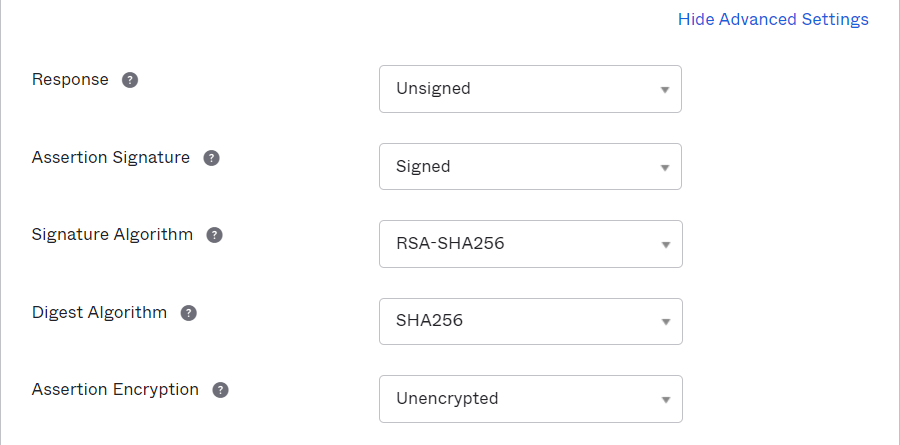
Task: Click the arrow beside RSA-SHA256
Action: click(666, 245)
